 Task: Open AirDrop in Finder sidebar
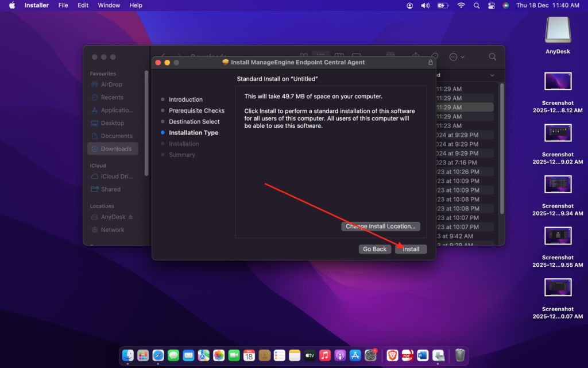pyautogui.click(x=113, y=85)
